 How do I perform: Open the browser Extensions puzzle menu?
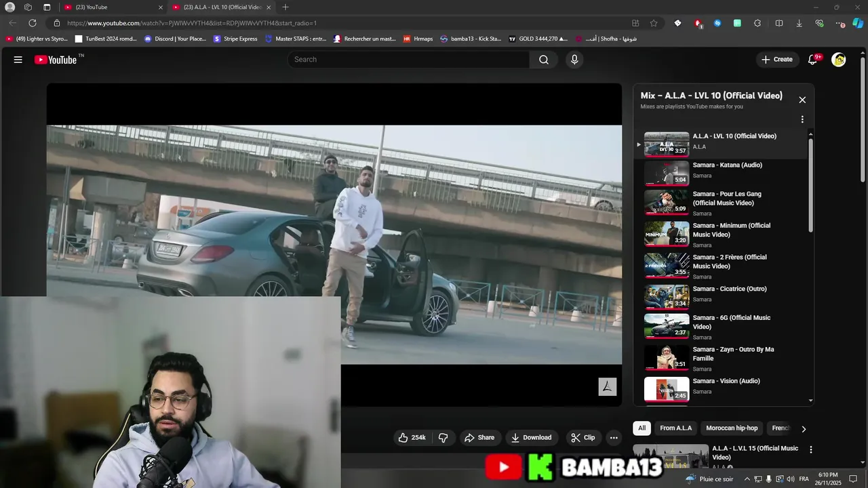[x=757, y=23]
